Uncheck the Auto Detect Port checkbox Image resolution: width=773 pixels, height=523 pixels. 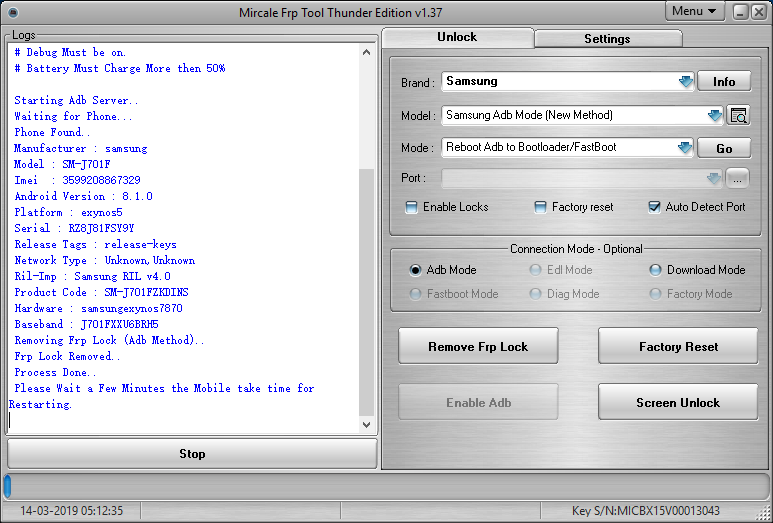click(x=654, y=207)
